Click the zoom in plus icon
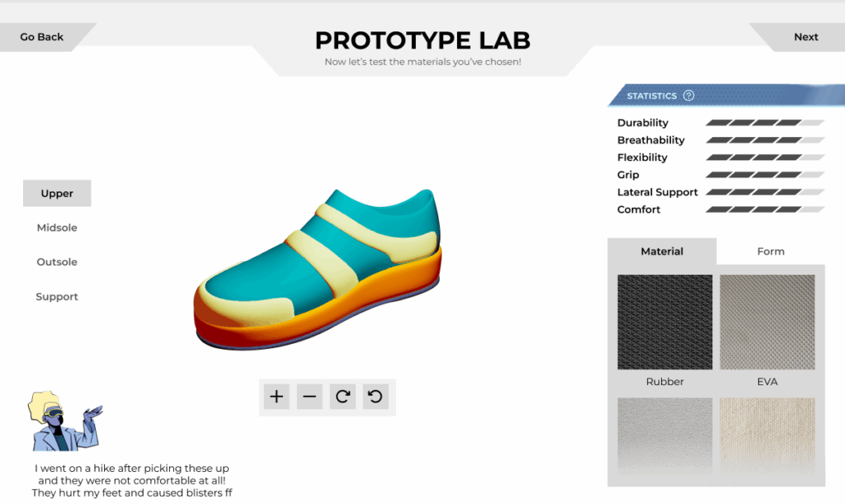The height and width of the screenshot is (504, 845). pyautogui.click(x=276, y=397)
